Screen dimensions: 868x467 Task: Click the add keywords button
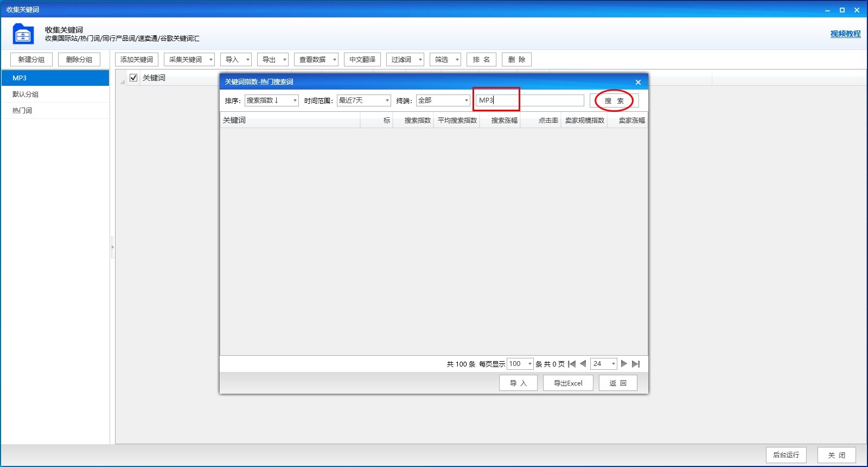coord(137,60)
